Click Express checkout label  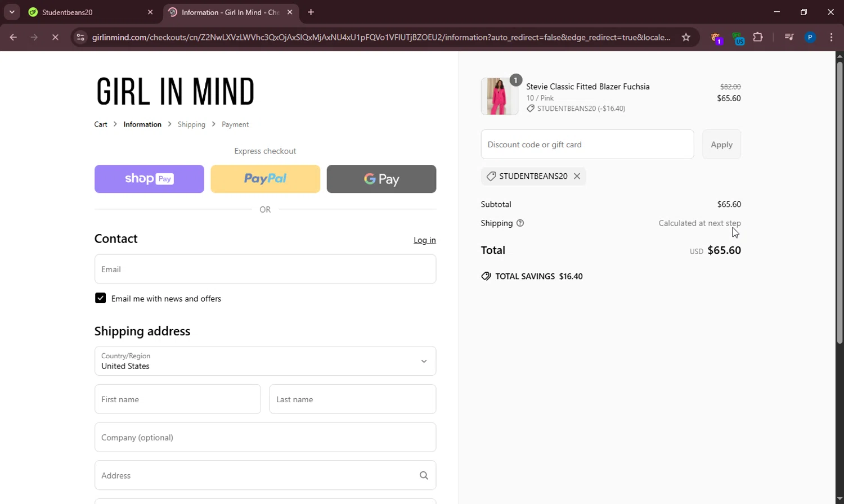click(x=265, y=151)
